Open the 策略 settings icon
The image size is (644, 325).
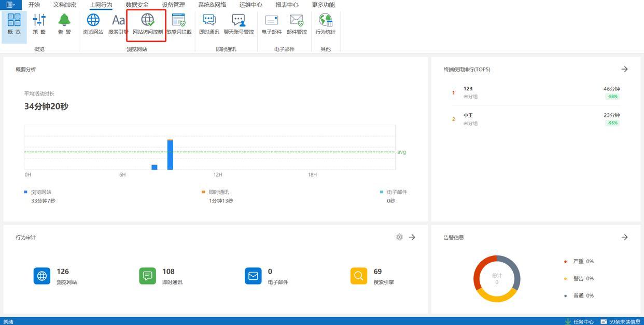(39, 24)
